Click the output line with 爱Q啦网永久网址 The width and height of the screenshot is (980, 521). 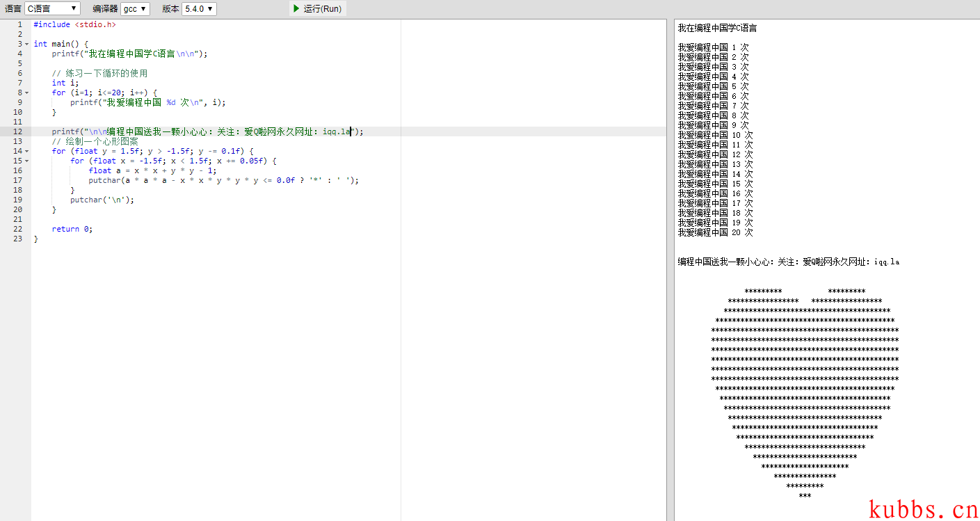click(x=789, y=262)
